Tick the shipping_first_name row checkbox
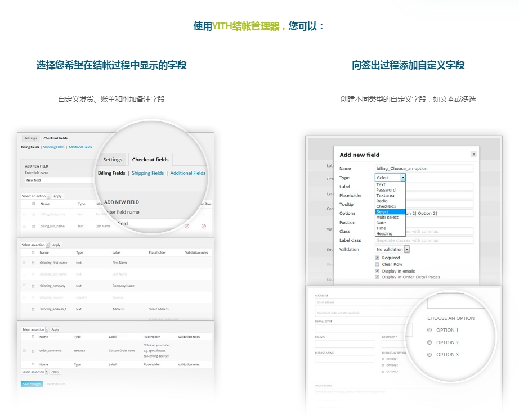 click(x=33, y=263)
